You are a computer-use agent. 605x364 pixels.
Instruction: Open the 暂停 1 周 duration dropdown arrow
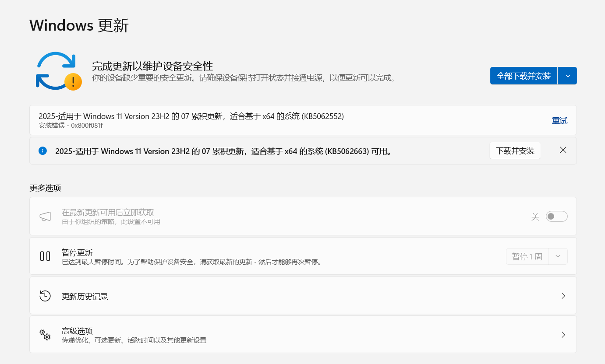[558, 256]
